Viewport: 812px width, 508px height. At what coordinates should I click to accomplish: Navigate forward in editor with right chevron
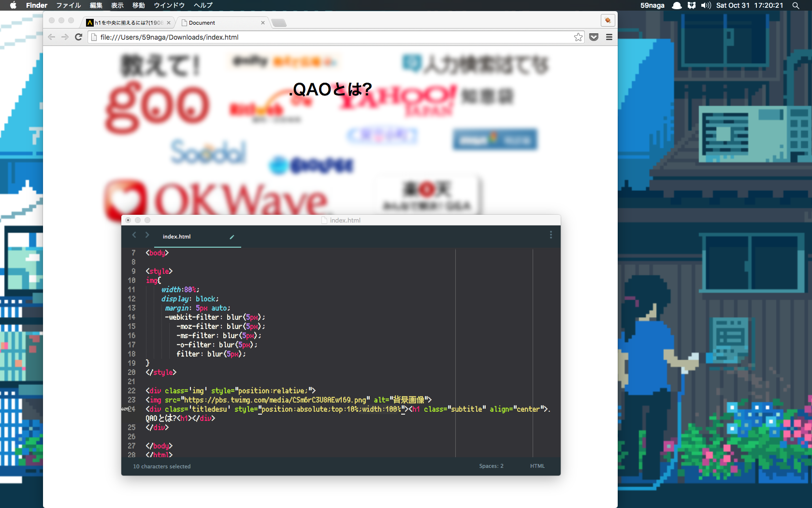pos(147,235)
